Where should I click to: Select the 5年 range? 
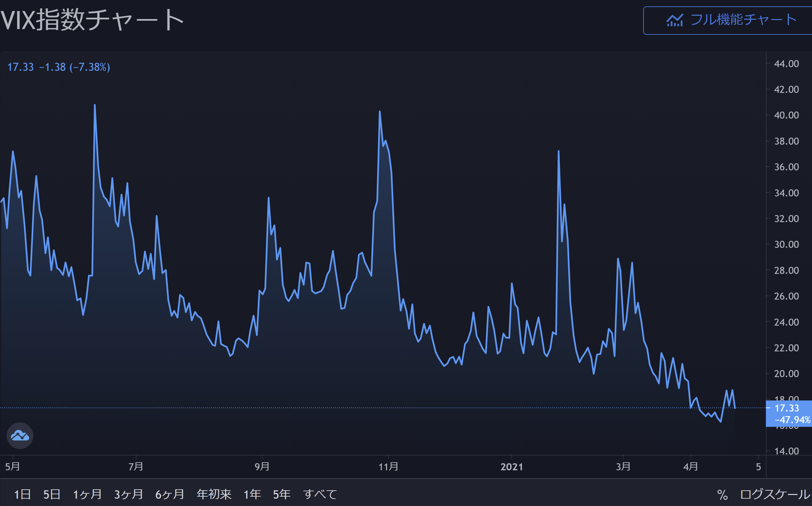[x=281, y=494]
